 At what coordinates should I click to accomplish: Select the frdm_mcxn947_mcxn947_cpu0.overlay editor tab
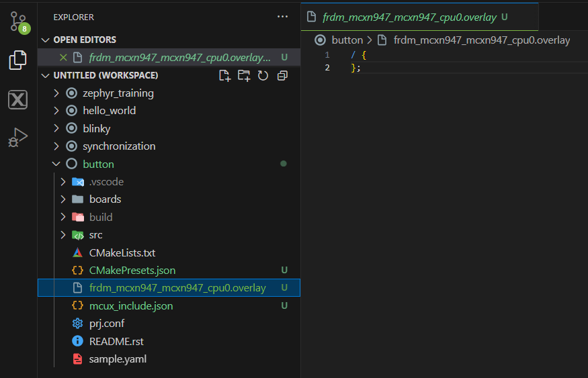pyautogui.click(x=409, y=17)
